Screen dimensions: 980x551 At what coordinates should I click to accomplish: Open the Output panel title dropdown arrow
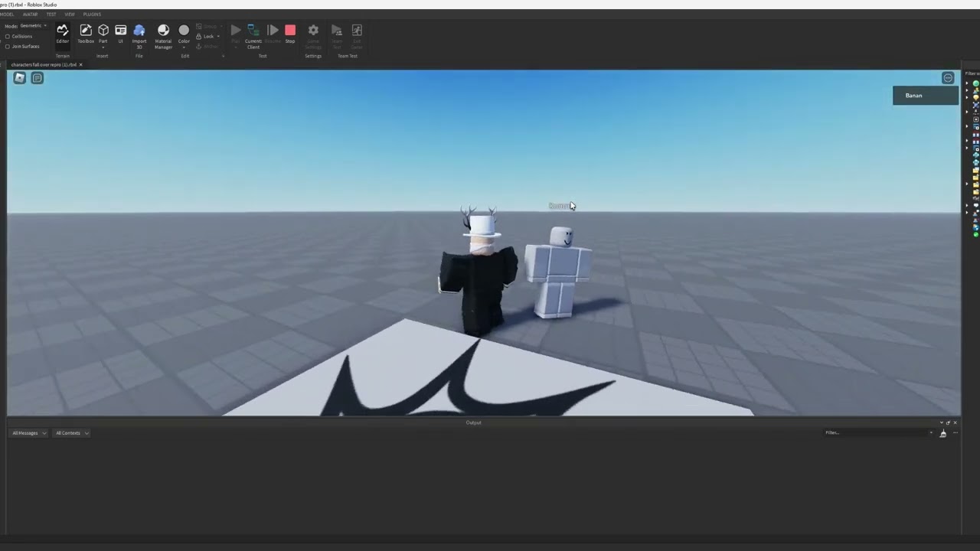pyautogui.click(x=941, y=422)
